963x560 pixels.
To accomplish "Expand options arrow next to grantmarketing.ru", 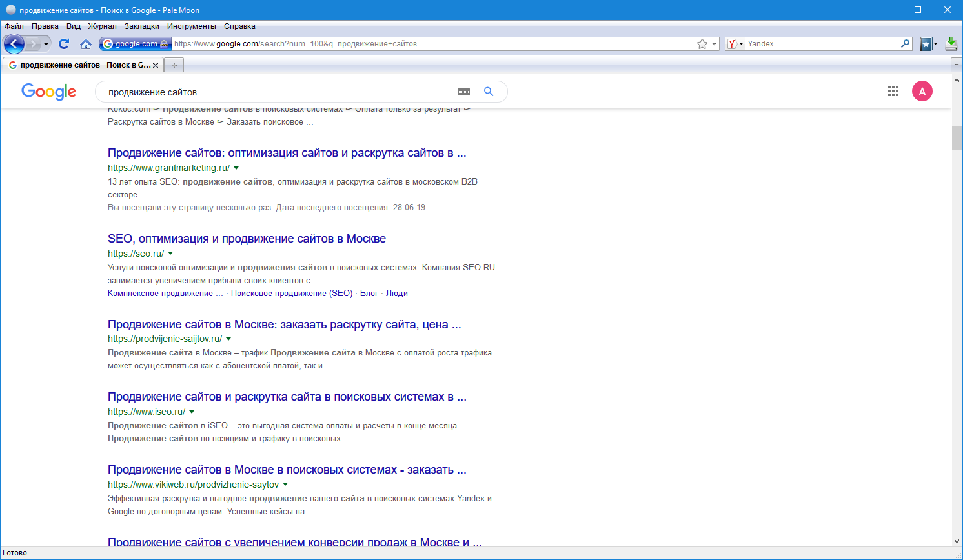I will (236, 168).
